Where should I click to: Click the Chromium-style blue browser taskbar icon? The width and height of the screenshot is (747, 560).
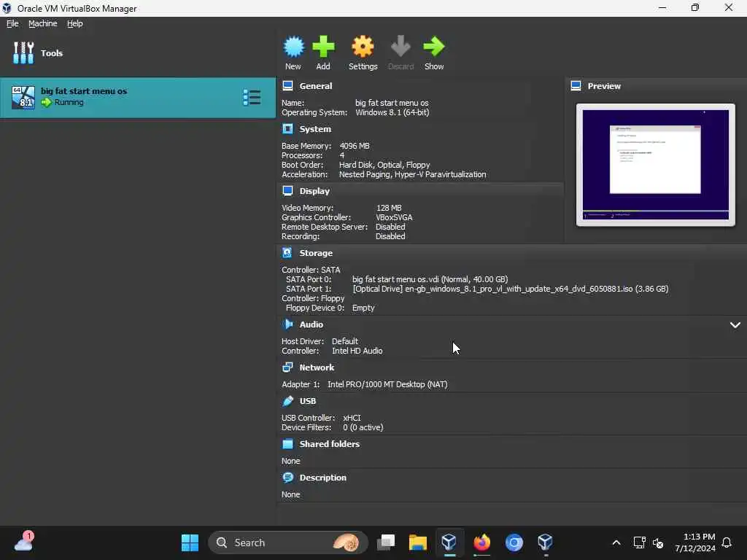point(514,542)
